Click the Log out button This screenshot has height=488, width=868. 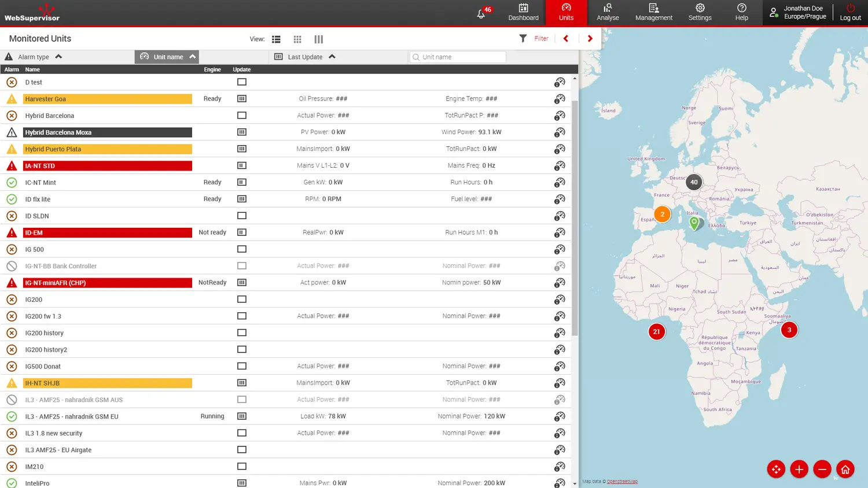coord(850,13)
